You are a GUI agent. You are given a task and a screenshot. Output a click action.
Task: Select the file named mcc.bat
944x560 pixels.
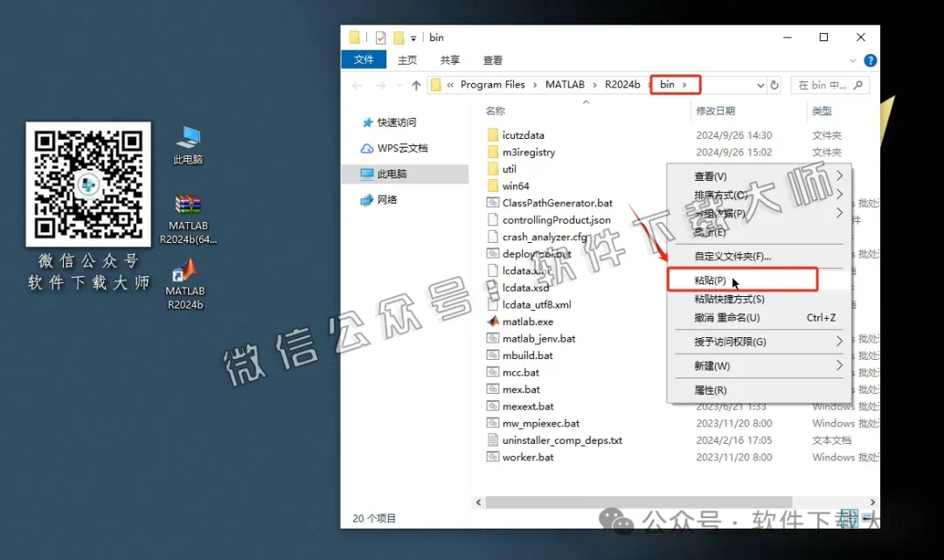point(521,372)
